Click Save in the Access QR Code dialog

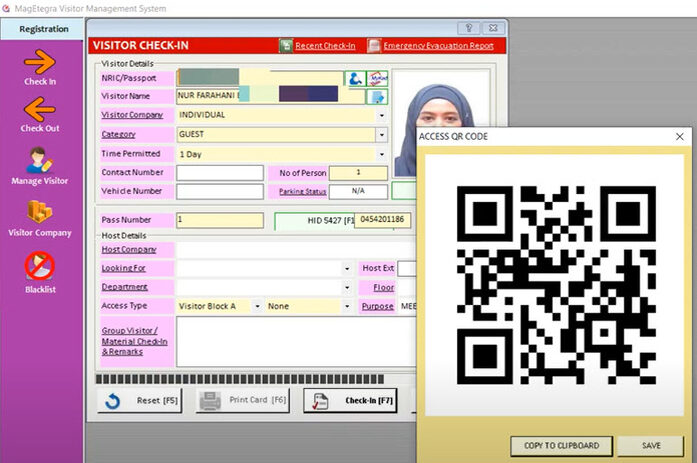tap(651, 446)
